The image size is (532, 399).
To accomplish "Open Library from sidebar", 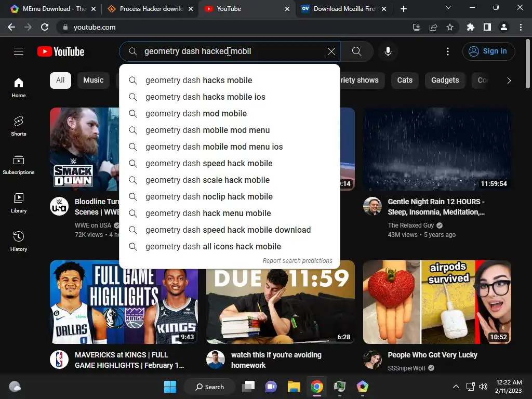I will 19,203.
